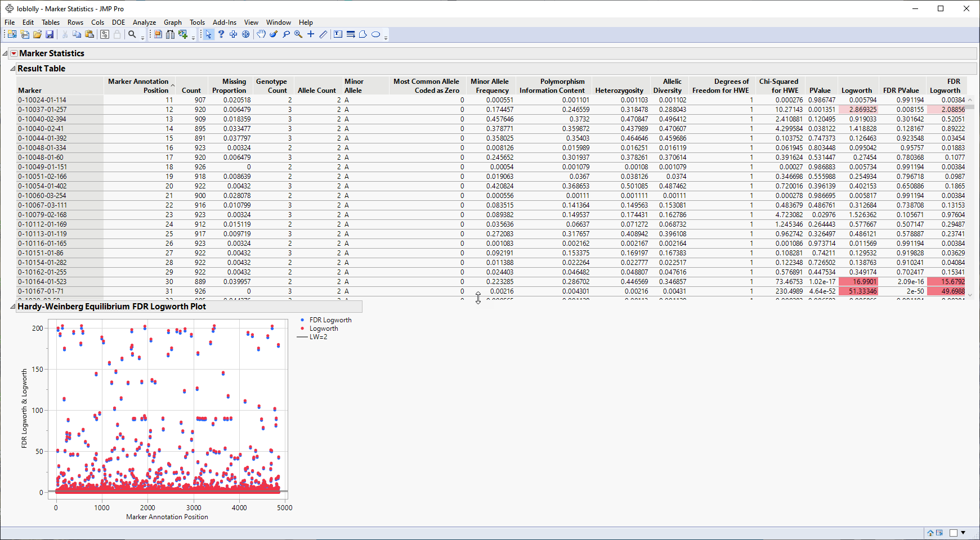
Task: Select the Arrow selection tool in toolbar
Action: tap(209, 34)
